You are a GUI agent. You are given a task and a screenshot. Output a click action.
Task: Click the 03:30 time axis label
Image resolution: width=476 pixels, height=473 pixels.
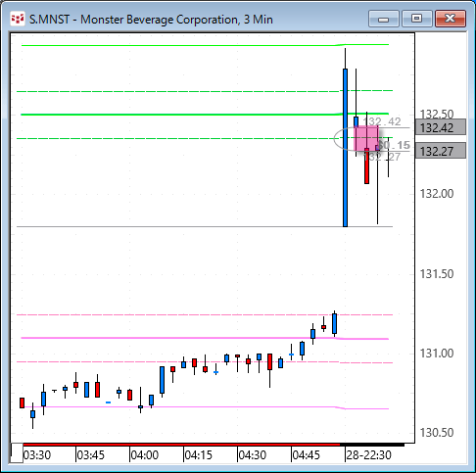coord(37,454)
